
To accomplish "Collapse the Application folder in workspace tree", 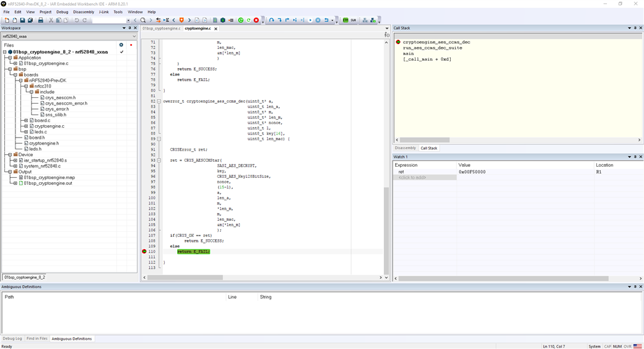I will tap(10, 58).
